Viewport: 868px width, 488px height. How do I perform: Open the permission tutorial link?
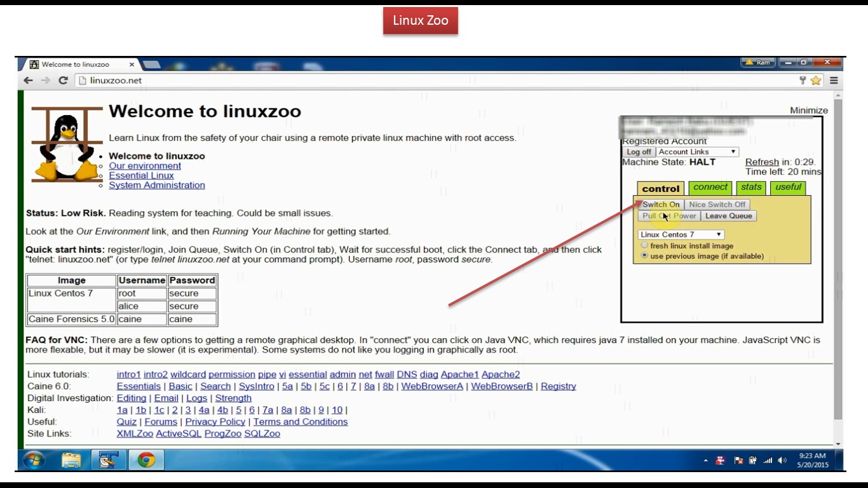click(x=232, y=374)
